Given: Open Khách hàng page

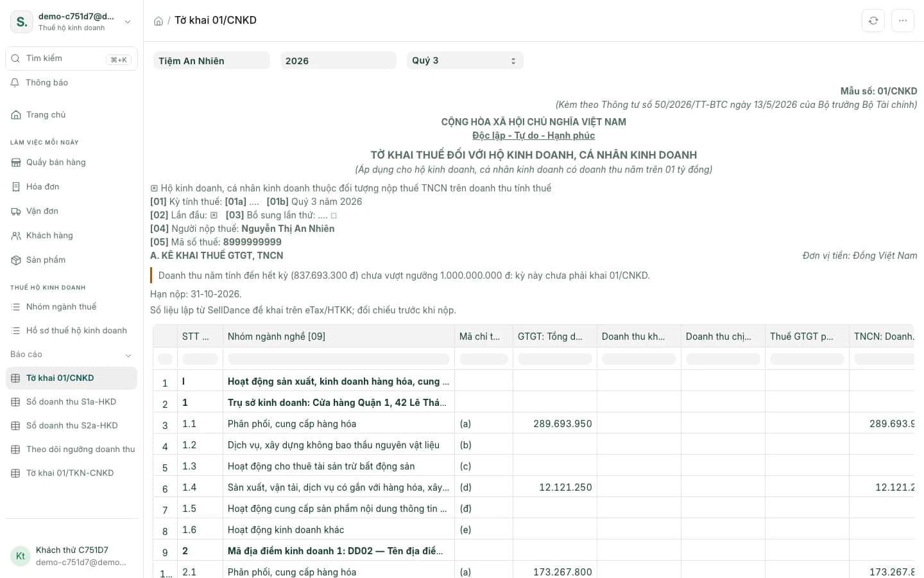Looking at the screenshot, I should point(71,236).
